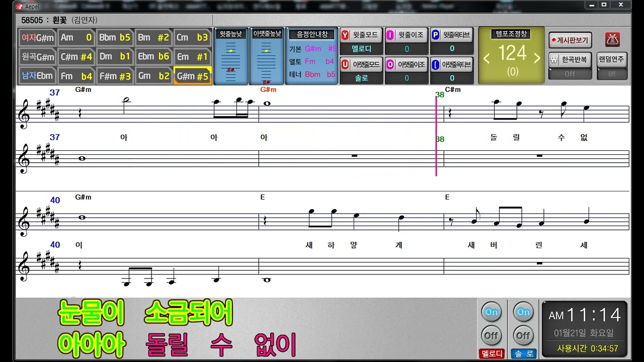Select the 남자 Ebm key preset
This screenshot has width=644, height=362.
click(38, 76)
